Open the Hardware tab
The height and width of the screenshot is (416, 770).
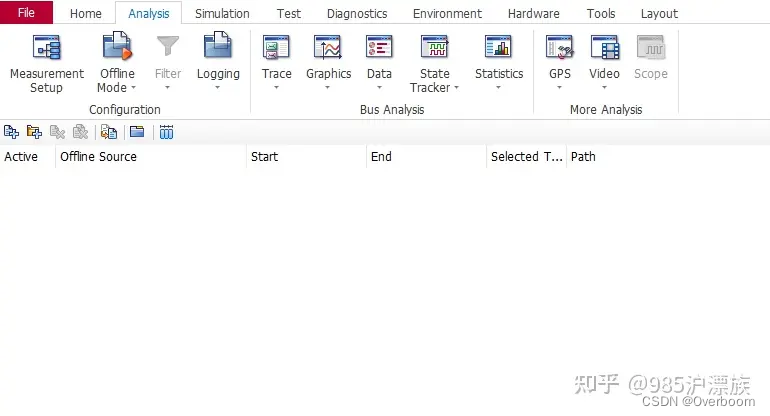click(x=534, y=13)
